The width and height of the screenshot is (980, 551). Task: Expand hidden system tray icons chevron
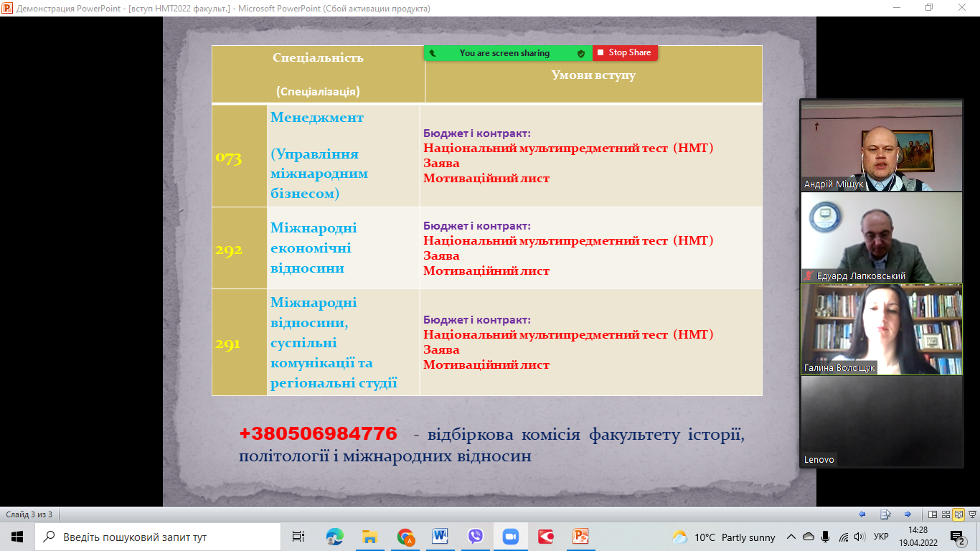click(791, 537)
